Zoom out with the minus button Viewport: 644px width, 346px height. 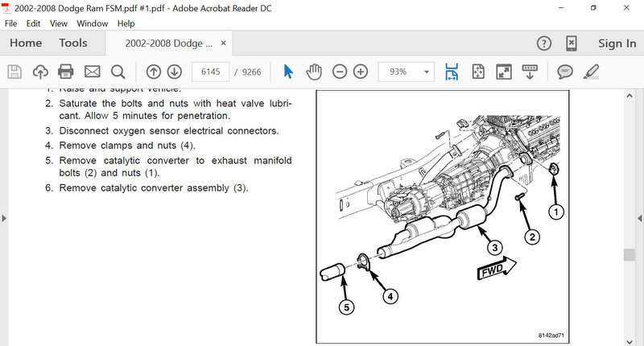(x=340, y=72)
